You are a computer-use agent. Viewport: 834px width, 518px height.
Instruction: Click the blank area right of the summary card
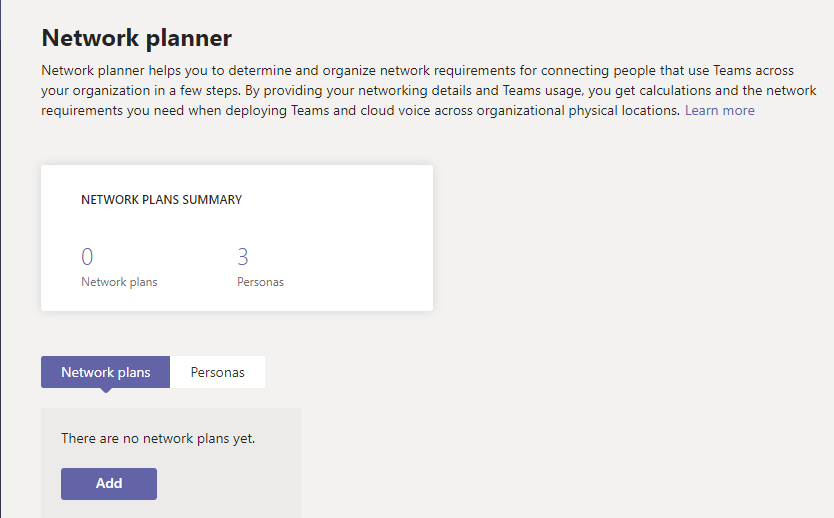[630, 240]
